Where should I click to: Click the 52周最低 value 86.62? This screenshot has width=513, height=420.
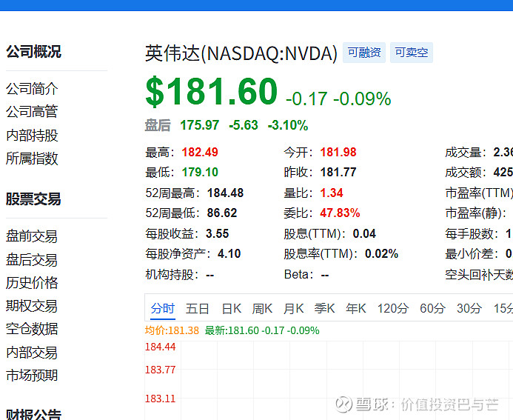(x=222, y=213)
